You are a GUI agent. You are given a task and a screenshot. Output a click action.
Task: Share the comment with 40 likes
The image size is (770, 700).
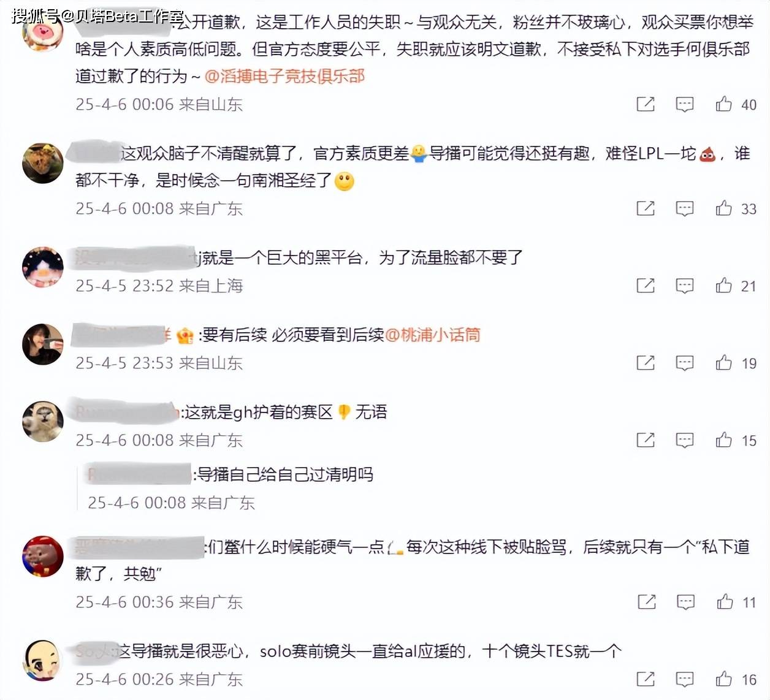click(646, 104)
